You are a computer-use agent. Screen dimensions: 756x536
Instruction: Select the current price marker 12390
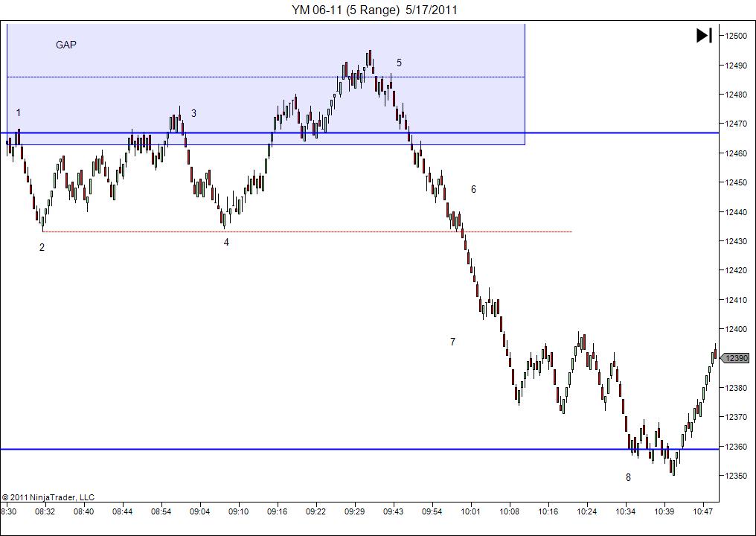tap(734, 358)
